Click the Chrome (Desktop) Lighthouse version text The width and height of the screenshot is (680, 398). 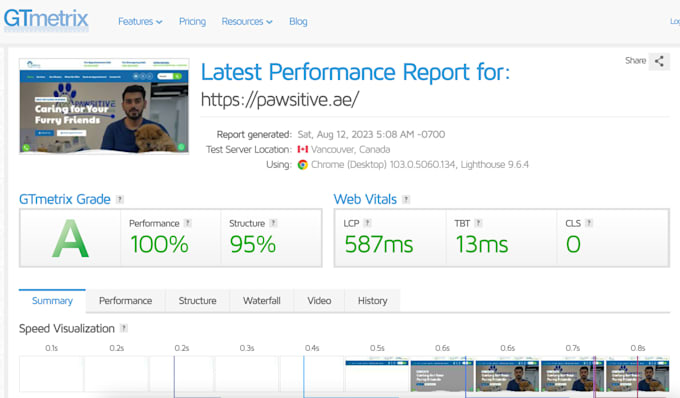(420, 165)
